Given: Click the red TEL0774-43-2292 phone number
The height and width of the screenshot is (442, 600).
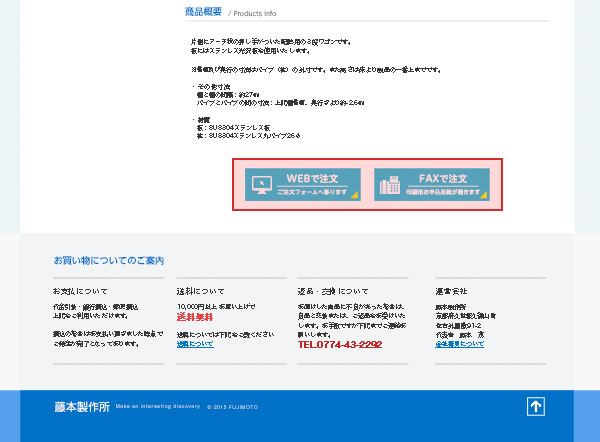Looking at the screenshot, I should click(339, 345).
